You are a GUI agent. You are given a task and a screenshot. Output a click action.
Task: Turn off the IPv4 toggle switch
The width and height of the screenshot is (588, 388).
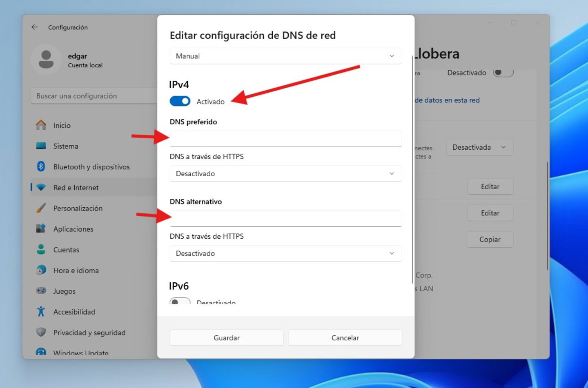pos(180,101)
